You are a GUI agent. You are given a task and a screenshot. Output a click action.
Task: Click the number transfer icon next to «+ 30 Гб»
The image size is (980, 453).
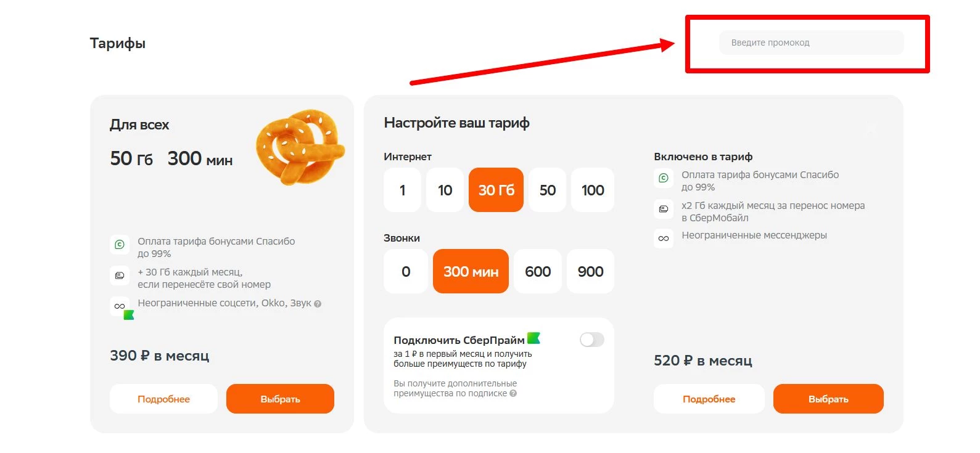point(120,275)
